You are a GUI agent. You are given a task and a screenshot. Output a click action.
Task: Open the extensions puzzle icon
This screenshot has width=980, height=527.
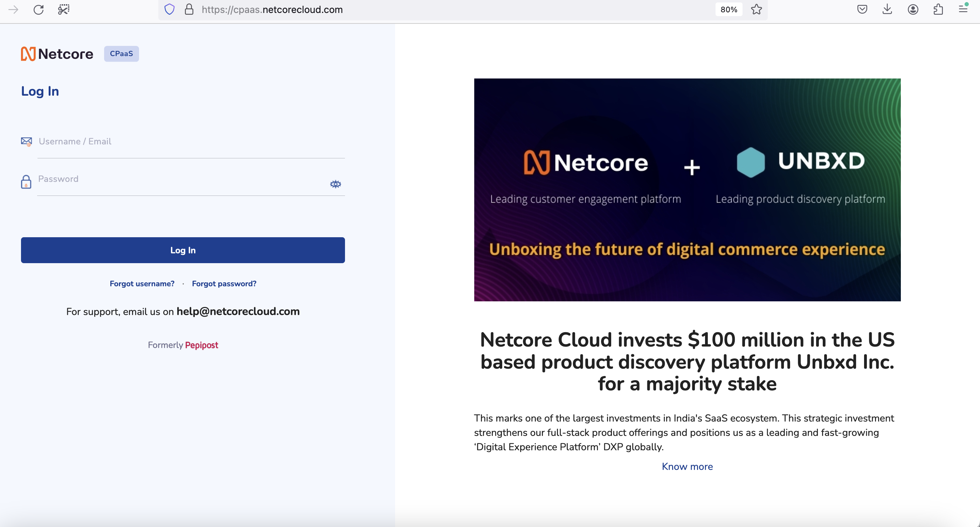click(938, 9)
